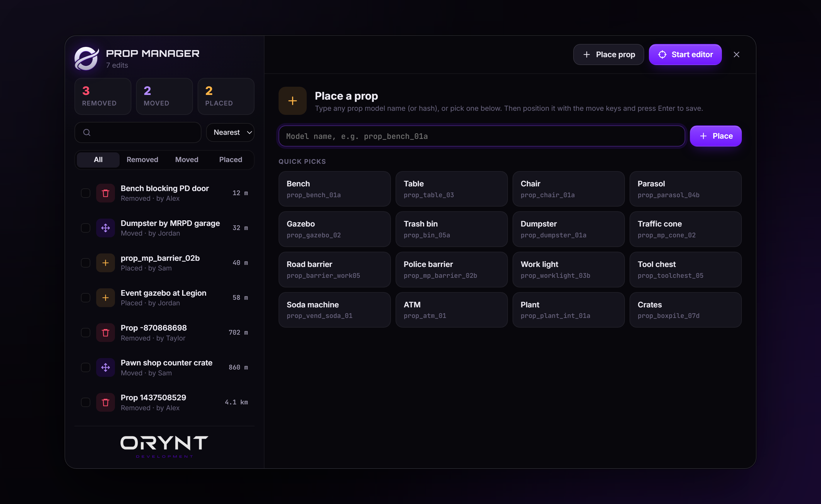Check the box for Bench blocking PD door
Viewport: 821px width, 504px height.
(86, 193)
